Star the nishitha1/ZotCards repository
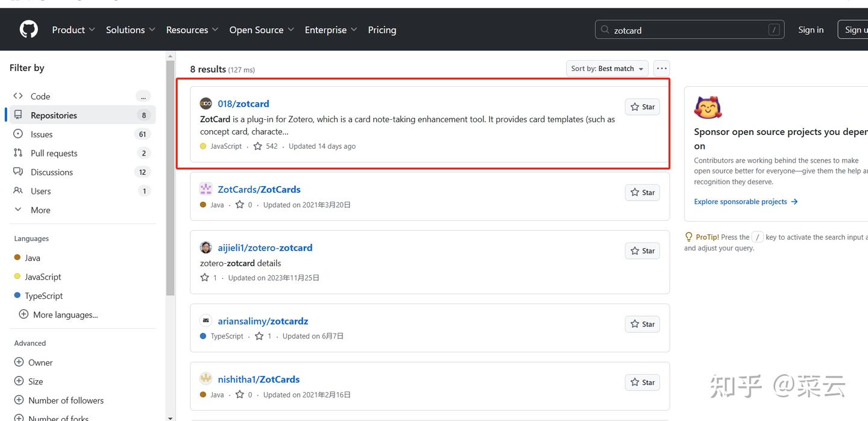Screen dimensions: 868x421 point(642,382)
